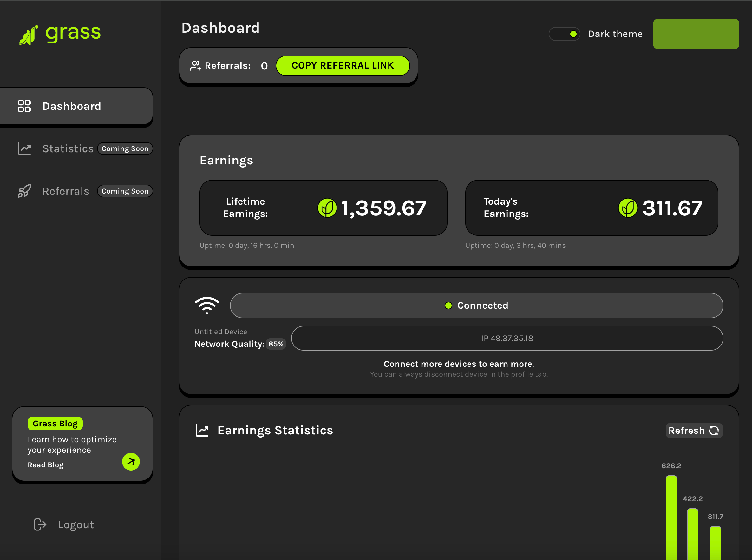The width and height of the screenshot is (752, 560).
Task: Click the Network Quality 85% badge
Action: tap(276, 344)
